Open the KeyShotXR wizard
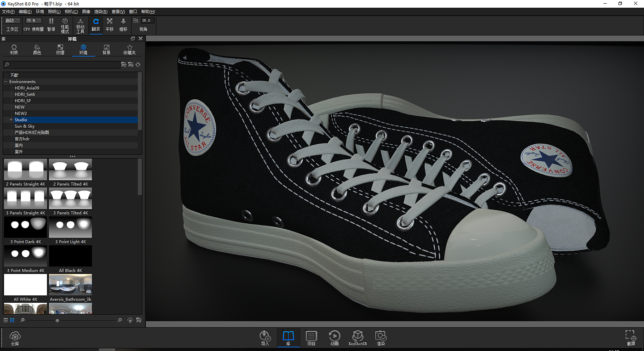 coord(357,338)
